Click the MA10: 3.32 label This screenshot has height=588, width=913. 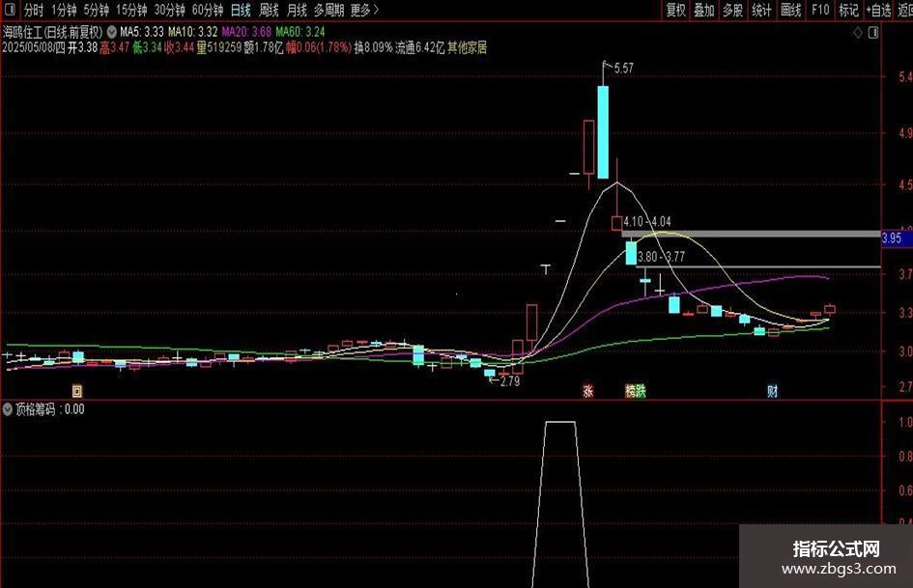coord(192,32)
